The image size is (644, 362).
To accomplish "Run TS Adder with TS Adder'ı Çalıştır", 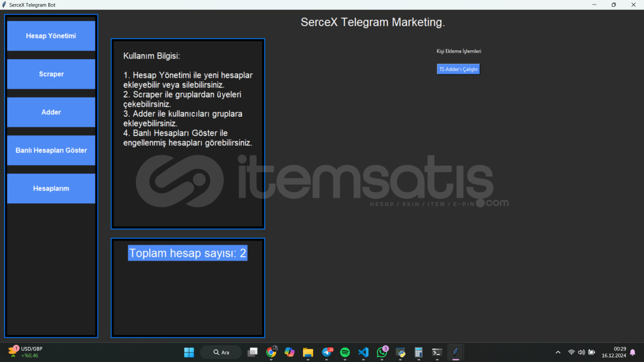I will 458,69.
